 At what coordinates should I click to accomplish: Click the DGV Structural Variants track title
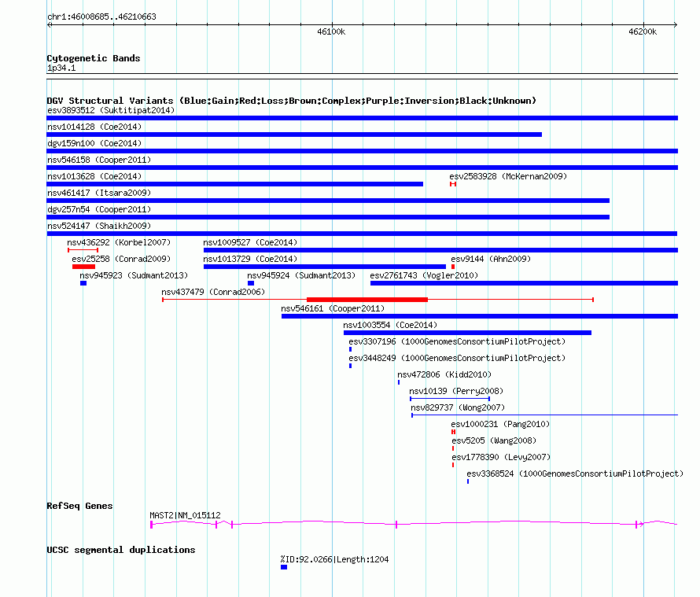[292, 101]
